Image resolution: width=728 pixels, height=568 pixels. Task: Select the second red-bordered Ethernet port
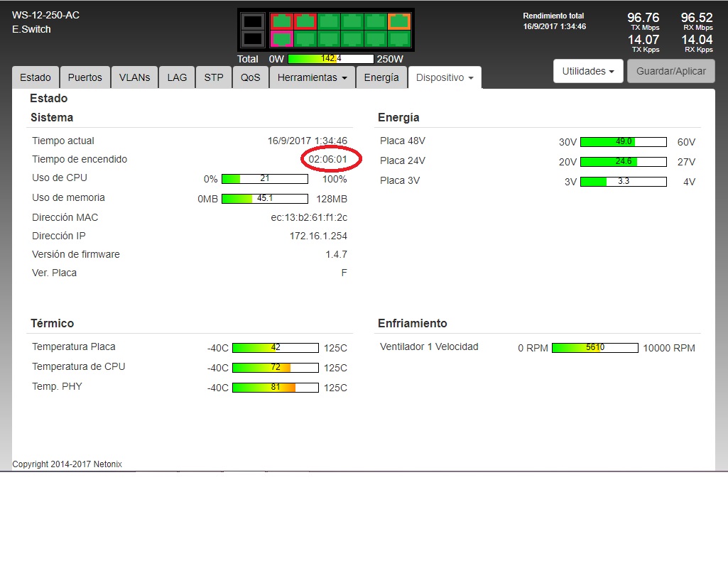click(x=305, y=21)
